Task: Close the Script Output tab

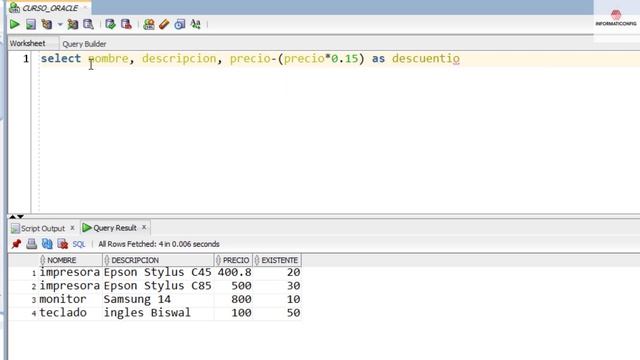Action: tap(72, 228)
